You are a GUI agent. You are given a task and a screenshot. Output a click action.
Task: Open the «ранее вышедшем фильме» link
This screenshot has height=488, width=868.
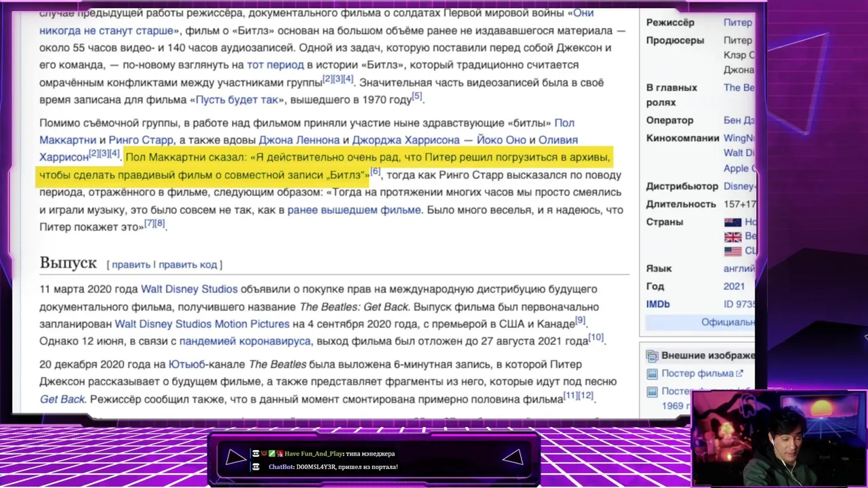[354, 210]
